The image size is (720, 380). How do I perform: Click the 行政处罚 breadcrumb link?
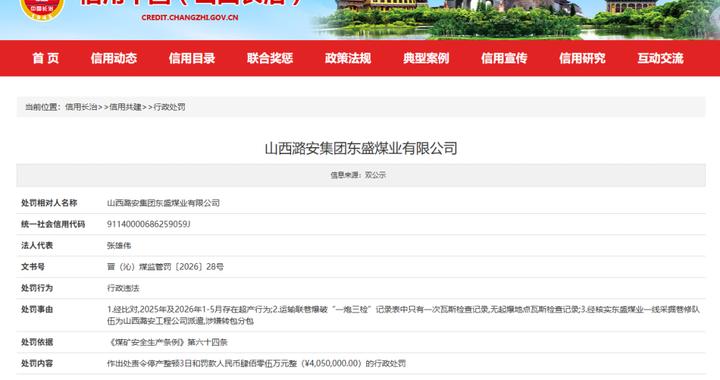[x=169, y=107]
